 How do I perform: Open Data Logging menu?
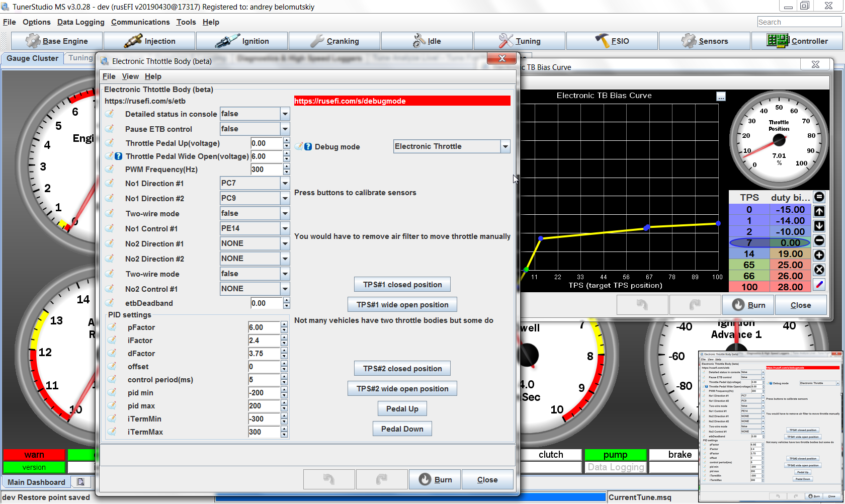[x=81, y=22]
